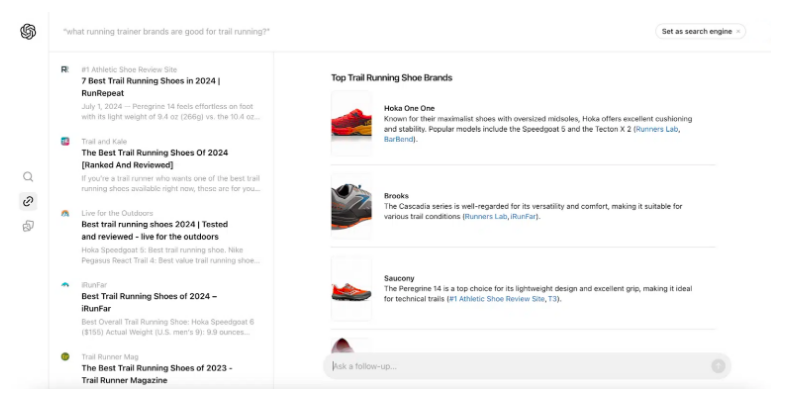
Task: Open the images gallery sidebar icon
Action: click(28, 226)
